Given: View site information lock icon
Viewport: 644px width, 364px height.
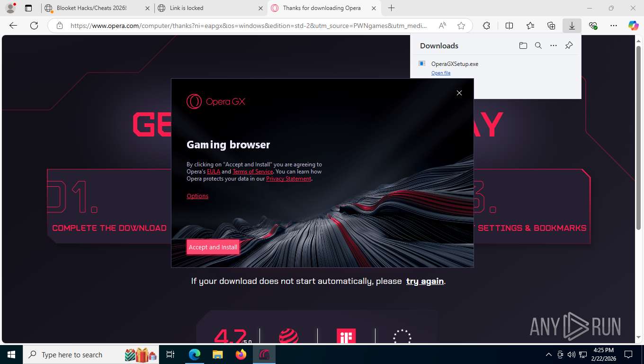Looking at the screenshot, I should pyautogui.click(x=59, y=26).
